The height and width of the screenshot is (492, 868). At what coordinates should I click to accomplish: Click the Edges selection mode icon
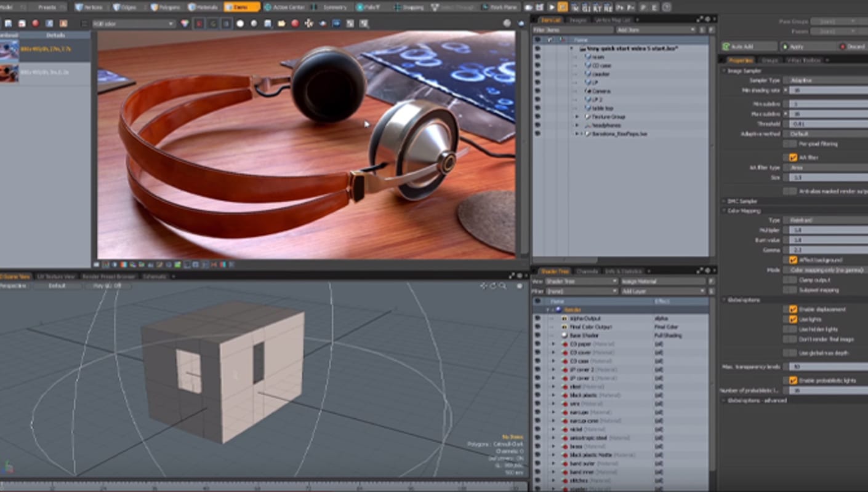point(117,7)
